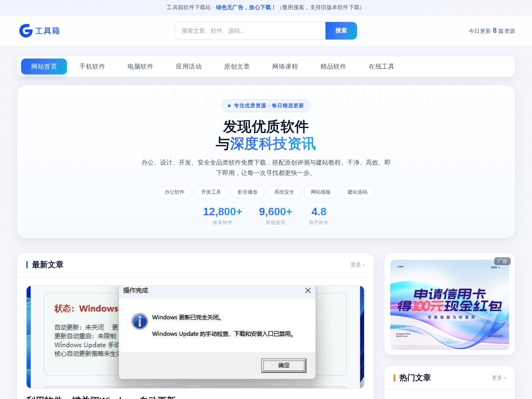
Task: Select the 办公软件 category tag
Action: (x=175, y=192)
